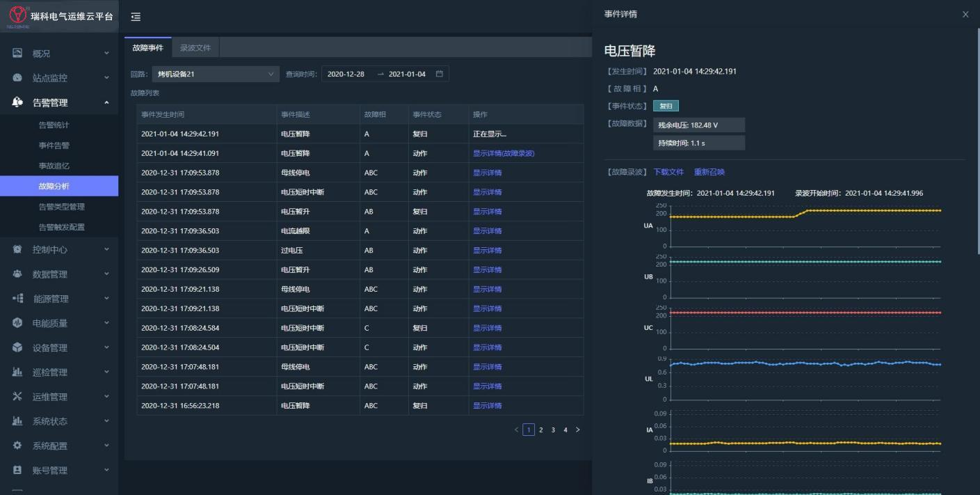The height and width of the screenshot is (495, 980).
Task: Collapse the sidebar with the hamburger icon
Action: tap(136, 17)
